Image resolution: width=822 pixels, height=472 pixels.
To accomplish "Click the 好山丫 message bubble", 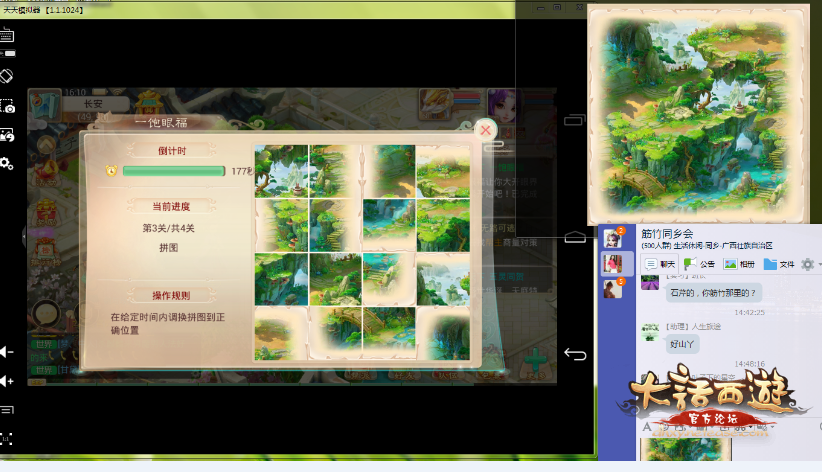I will tap(682, 344).
